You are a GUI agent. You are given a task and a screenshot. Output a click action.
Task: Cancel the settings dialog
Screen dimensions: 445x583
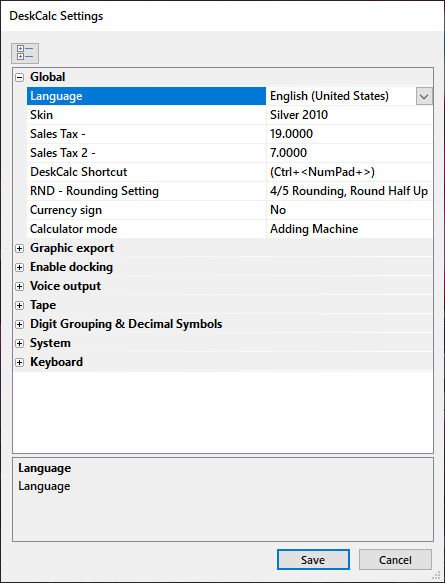pos(395,560)
